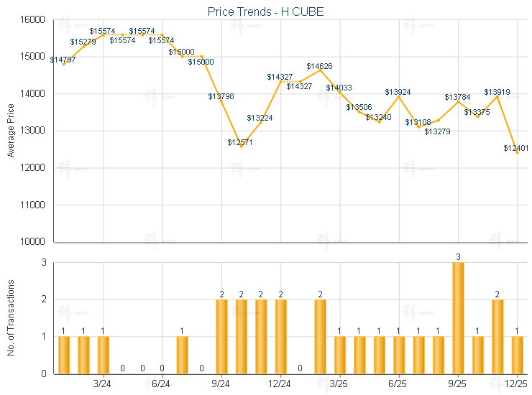The height and width of the screenshot is (395, 532).
Task: Click the 6/24 x-axis date label
Action: tap(162, 384)
